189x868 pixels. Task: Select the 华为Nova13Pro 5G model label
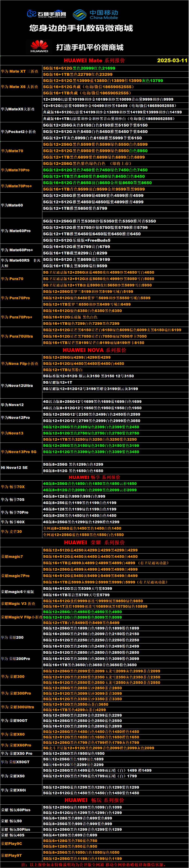pos(19,452)
